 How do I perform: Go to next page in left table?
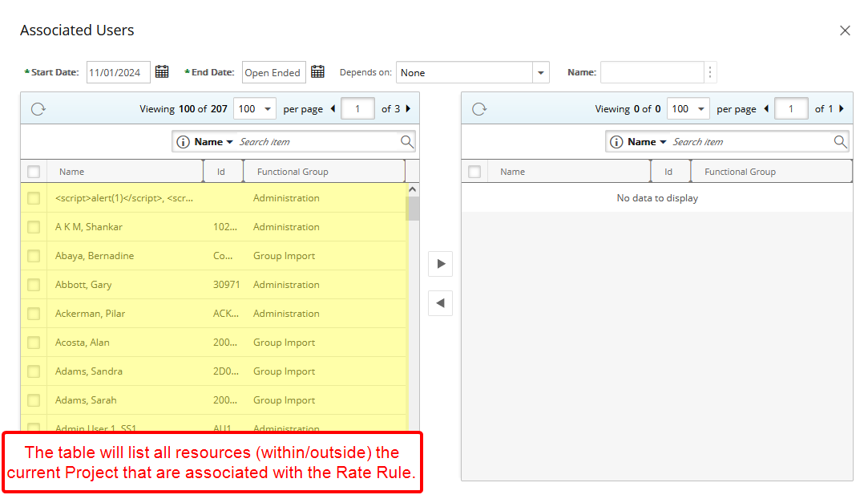pyautogui.click(x=409, y=108)
